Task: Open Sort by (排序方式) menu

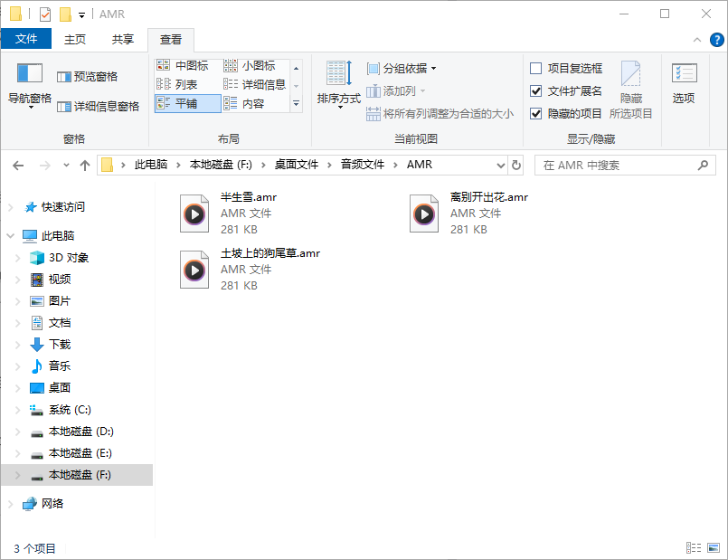Action: [339, 86]
